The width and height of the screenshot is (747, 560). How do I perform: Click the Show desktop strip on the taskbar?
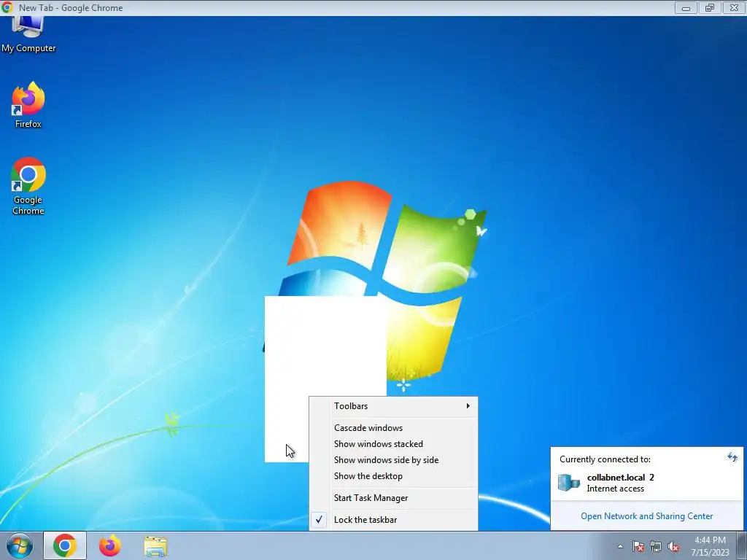(x=742, y=545)
